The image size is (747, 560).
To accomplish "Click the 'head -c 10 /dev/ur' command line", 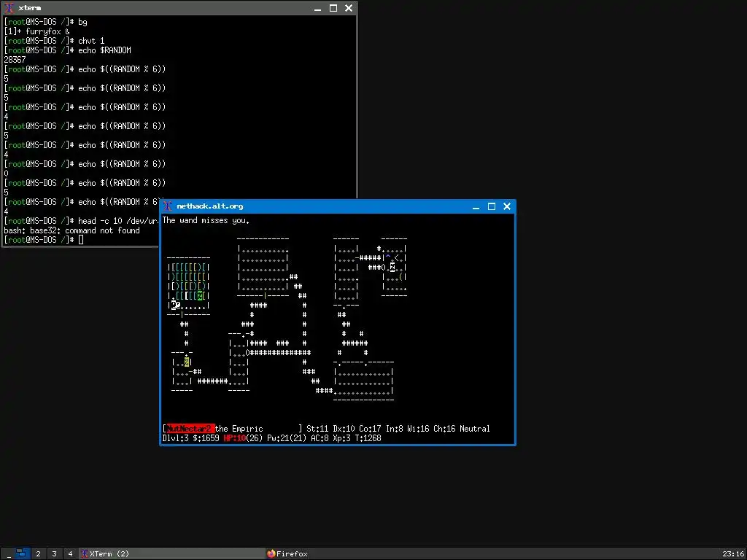I will coord(81,221).
